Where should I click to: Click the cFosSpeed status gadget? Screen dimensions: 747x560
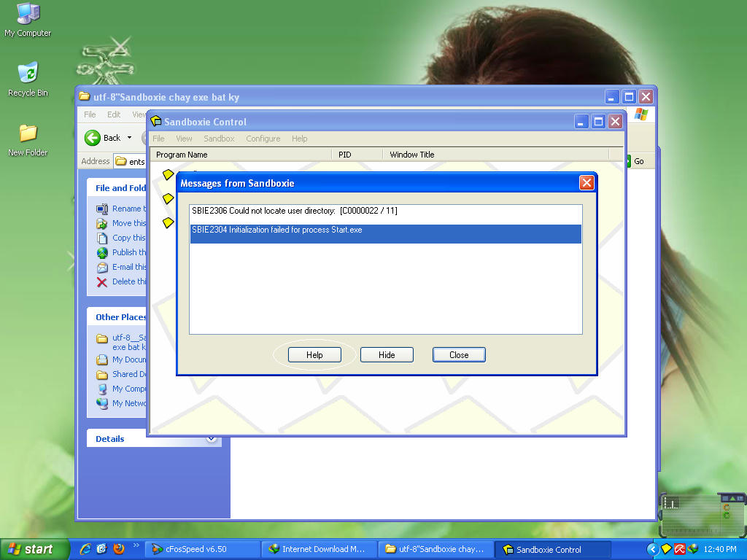tap(703, 516)
